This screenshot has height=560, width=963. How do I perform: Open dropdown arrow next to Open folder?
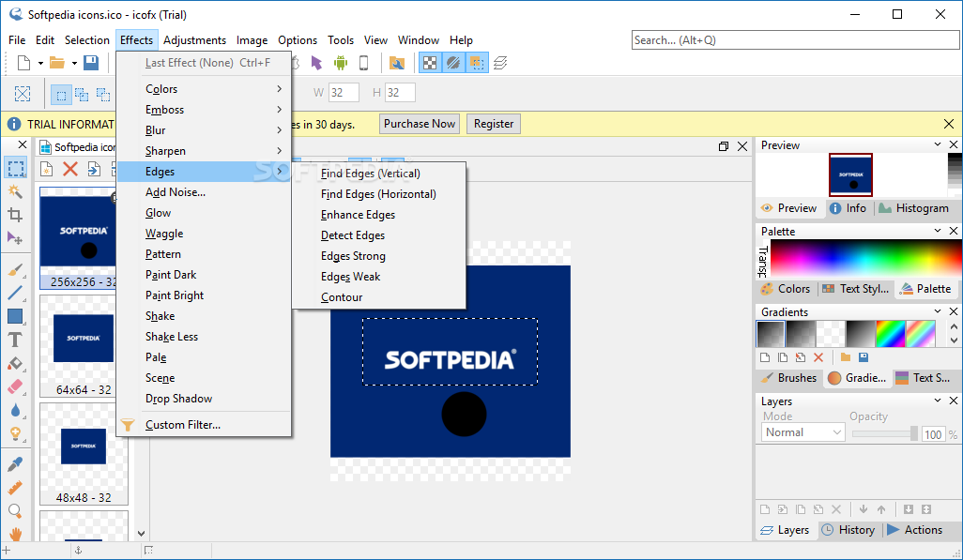click(x=74, y=63)
